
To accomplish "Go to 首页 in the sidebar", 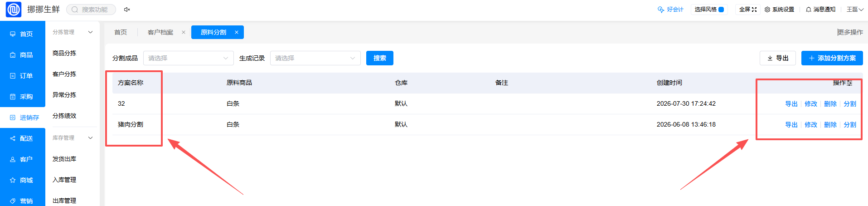I will [23, 34].
